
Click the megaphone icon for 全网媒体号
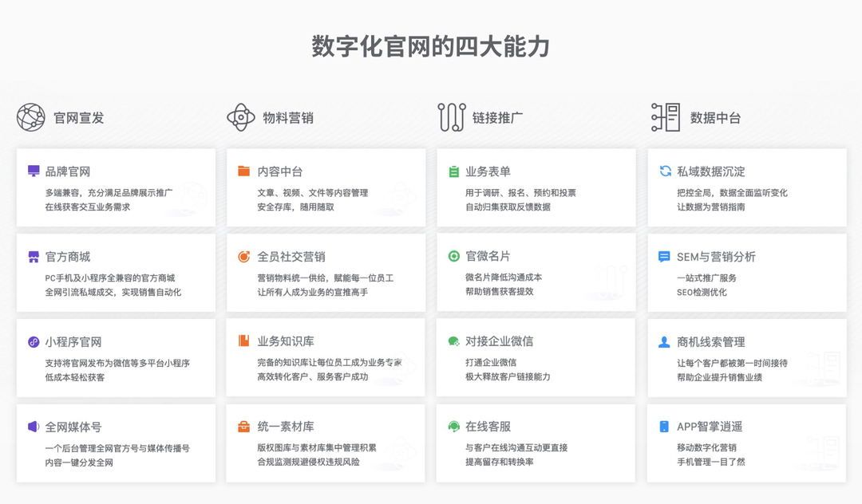34,427
